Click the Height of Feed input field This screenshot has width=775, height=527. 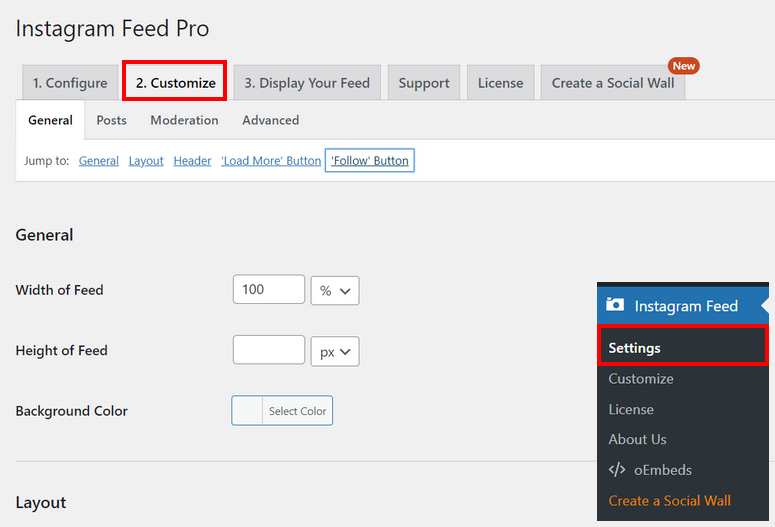coord(269,350)
